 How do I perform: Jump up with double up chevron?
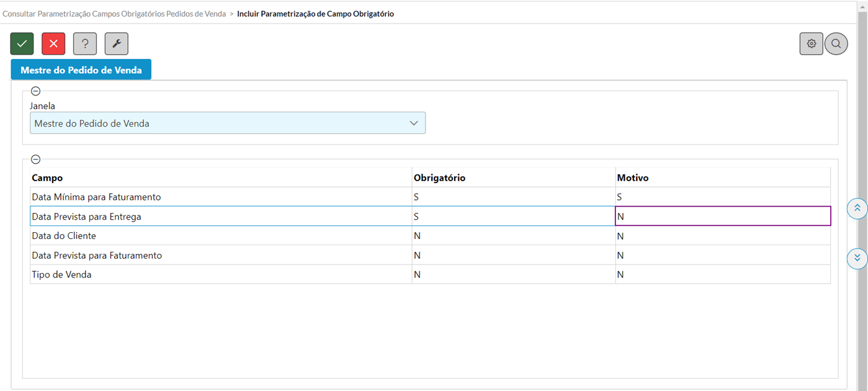coord(857,208)
